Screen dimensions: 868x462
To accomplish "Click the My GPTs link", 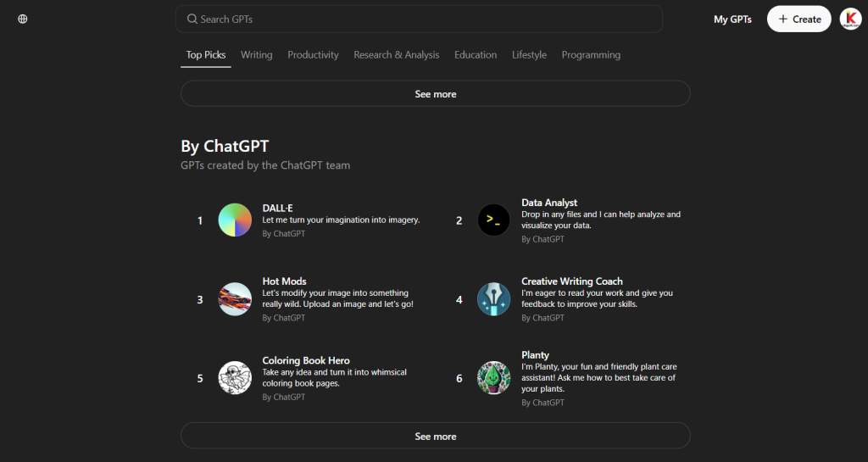I will pos(732,19).
